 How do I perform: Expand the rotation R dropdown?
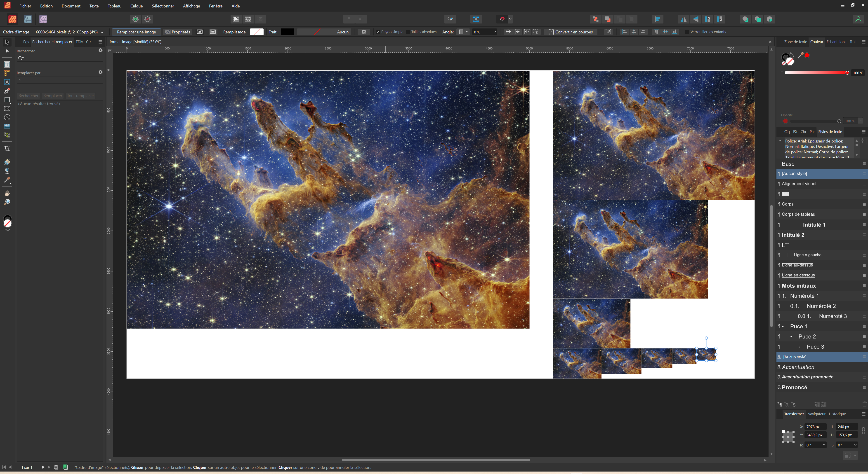click(824, 445)
